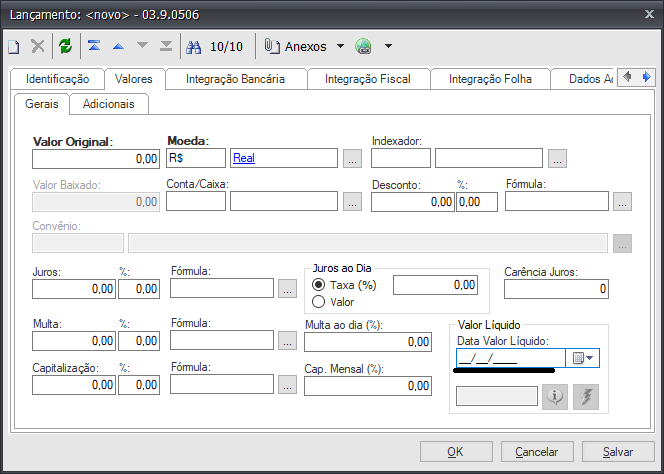Click the info icon in Valor Líquido
This screenshot has height=474, width=664.
pyautogui.click(x=555, y=397)
